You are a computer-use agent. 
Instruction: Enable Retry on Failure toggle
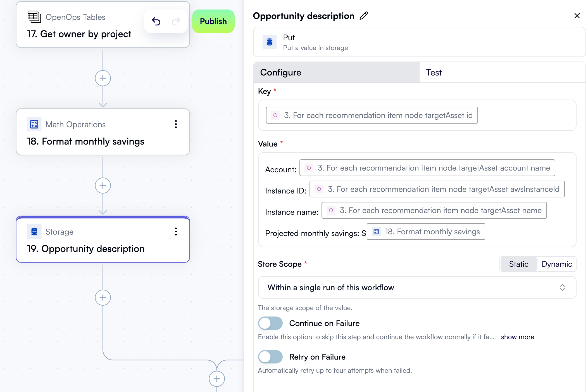[270, 357]
